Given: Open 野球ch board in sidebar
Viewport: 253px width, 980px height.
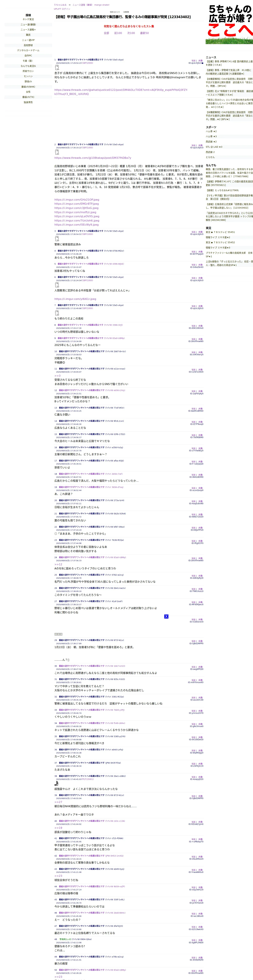Looking at the screenshot, I should [28, 81].
